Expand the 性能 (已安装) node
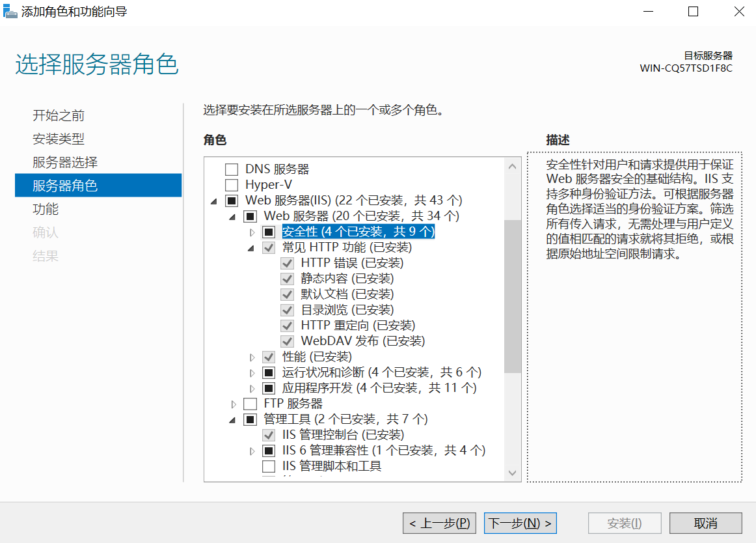Image resolution: width=756 pixels, height=543 pixels. coord(252,357)
